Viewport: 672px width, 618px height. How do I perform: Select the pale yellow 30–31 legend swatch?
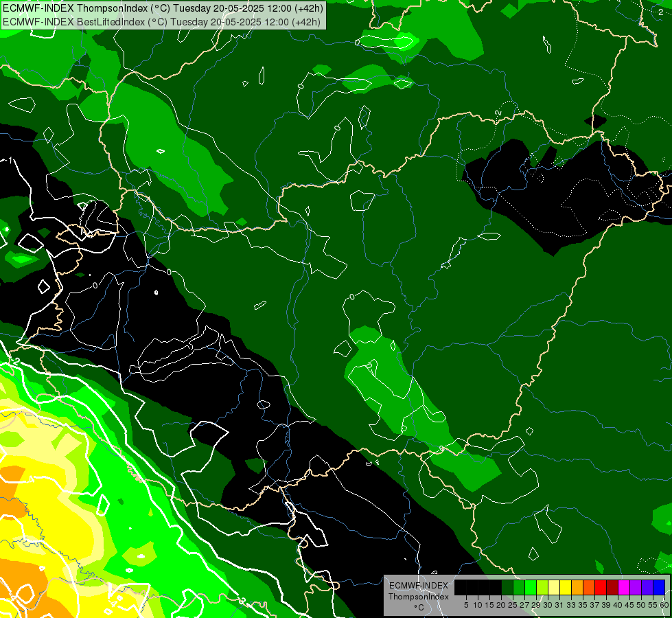(x=554, y=587)
